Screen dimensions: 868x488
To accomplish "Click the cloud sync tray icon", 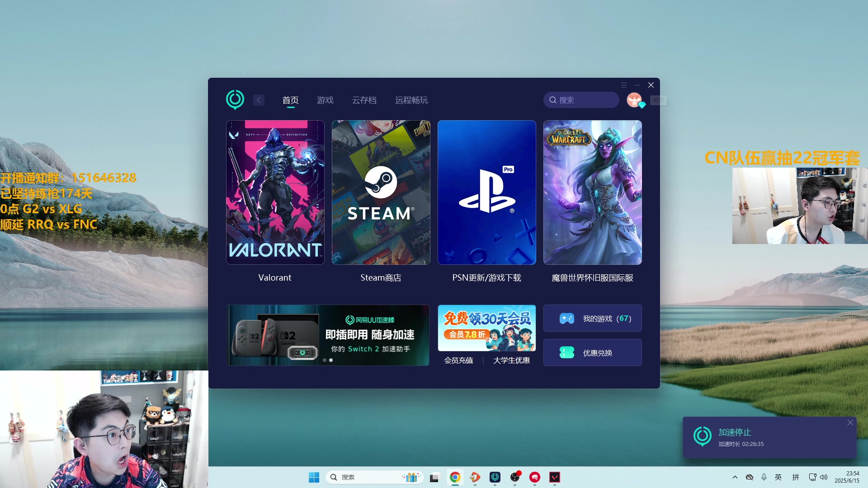I will pos(750,477).
